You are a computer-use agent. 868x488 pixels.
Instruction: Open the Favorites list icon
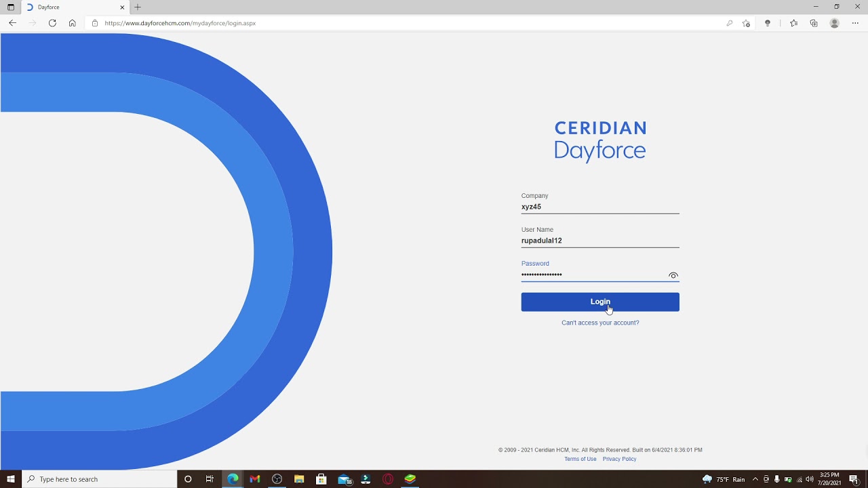tap(793, 23)
